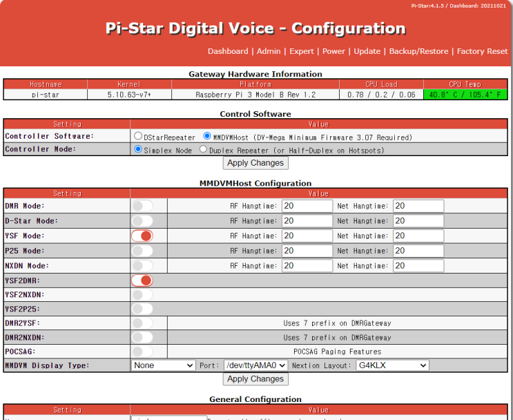Click the Factory Reset link
The width and height of the screenshot is (513, 420).
coord(482,51)
